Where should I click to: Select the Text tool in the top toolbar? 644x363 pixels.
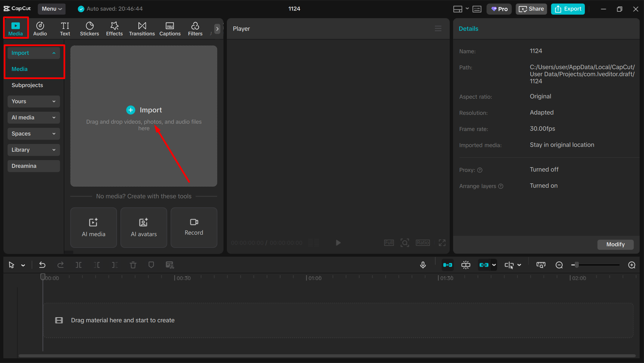tap(65, 28)
